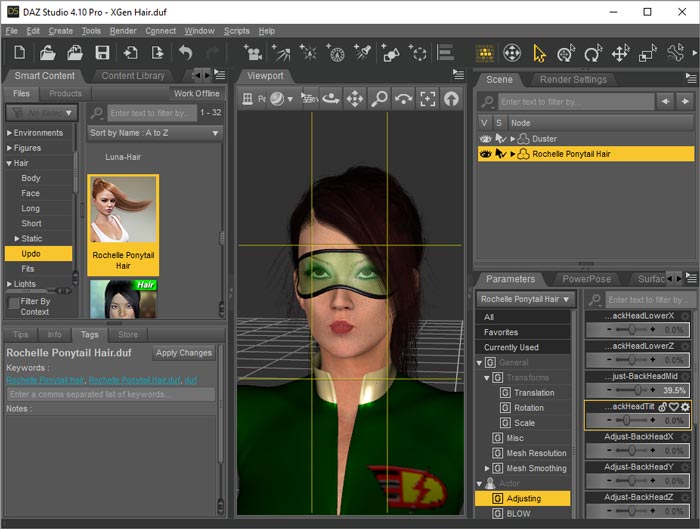Adjust the just-BackHeadMid slider
The image size is (700, 529).
click(x=638, y=390)
